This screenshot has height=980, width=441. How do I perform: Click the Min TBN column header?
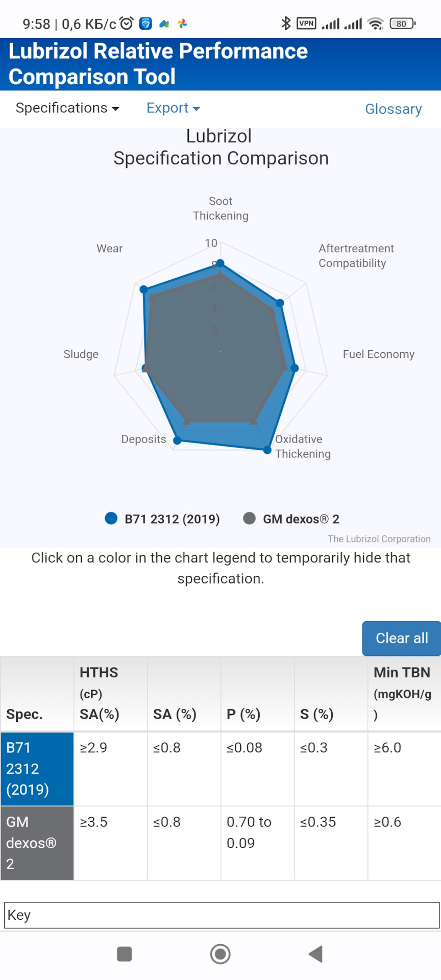point(403,693)
